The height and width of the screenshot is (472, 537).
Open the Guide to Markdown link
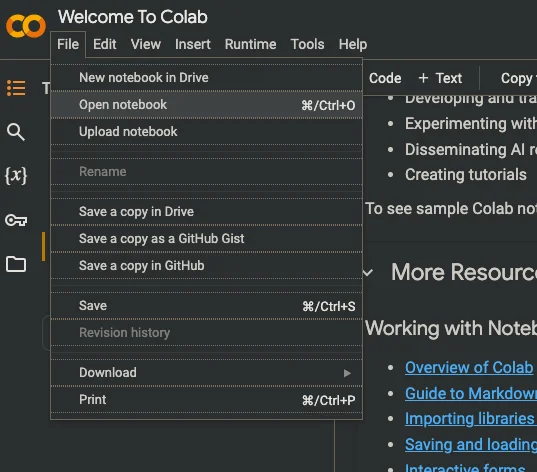471,393
